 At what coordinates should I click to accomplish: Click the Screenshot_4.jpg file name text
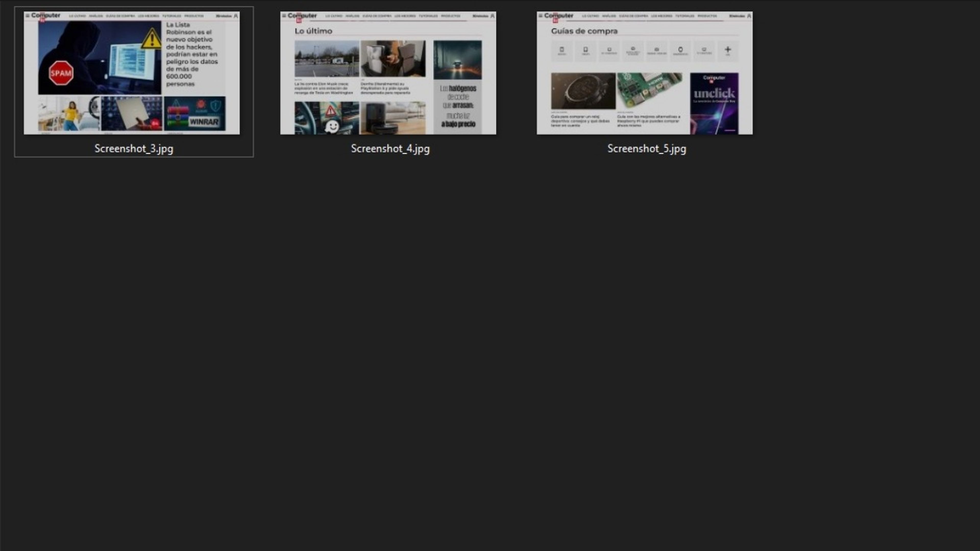coord(390,149)
